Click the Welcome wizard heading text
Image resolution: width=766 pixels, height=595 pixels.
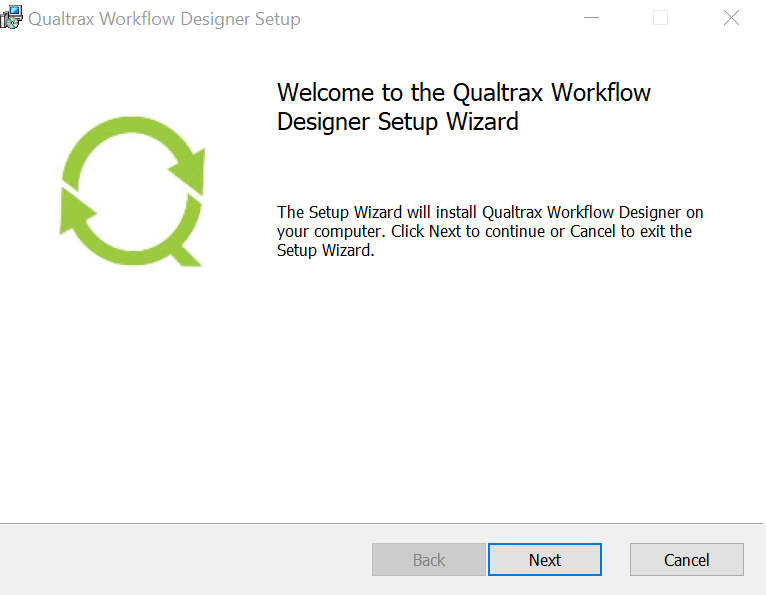[464, 106]
